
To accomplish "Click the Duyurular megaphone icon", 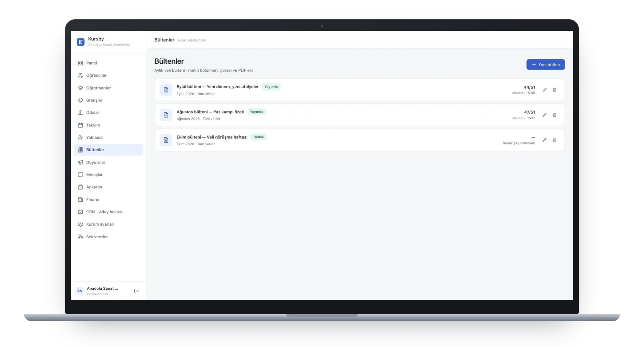I will click(x=80, y=163).
